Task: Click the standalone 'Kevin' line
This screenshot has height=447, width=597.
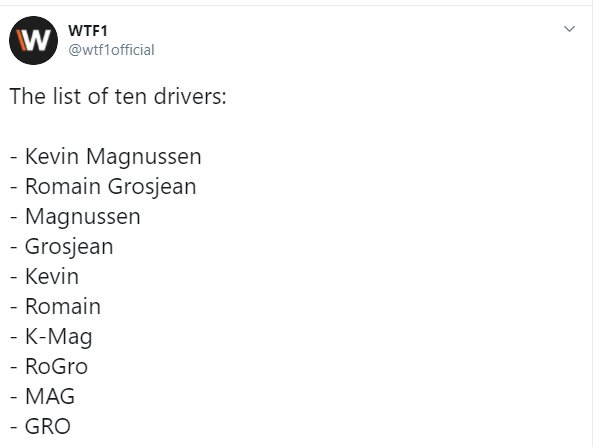Action: (45, 276)
